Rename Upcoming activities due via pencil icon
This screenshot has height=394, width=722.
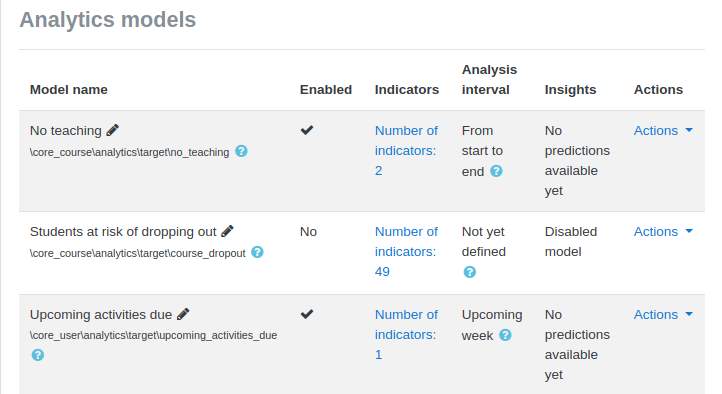(183, 314)
